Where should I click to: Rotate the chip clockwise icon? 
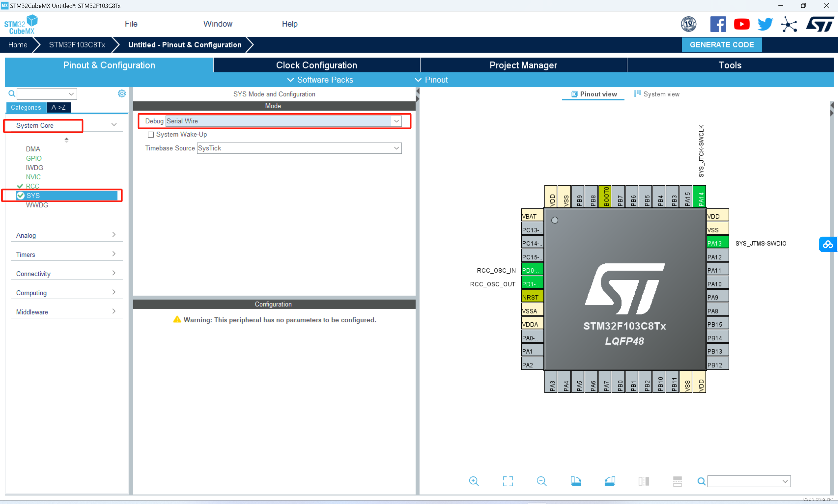click(576, 481)
